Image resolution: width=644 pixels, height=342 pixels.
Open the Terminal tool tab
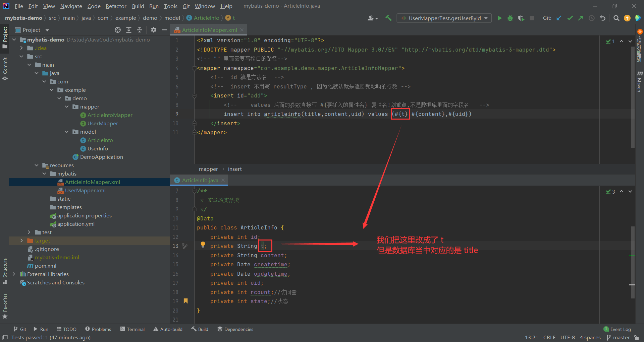(x=132, y=329)
